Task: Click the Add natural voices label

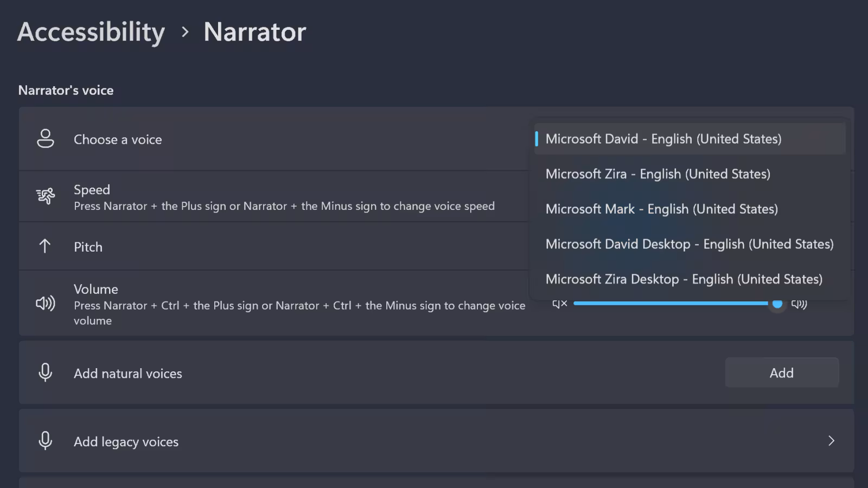Action: 128,374
